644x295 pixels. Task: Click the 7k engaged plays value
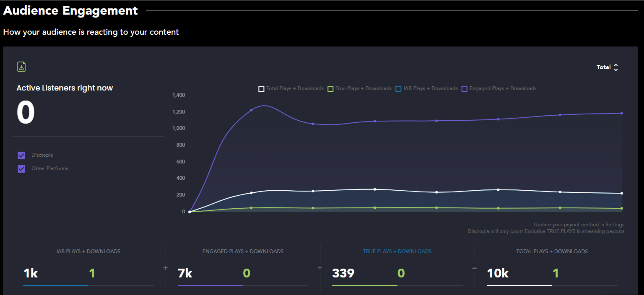[x=185, y=273]
